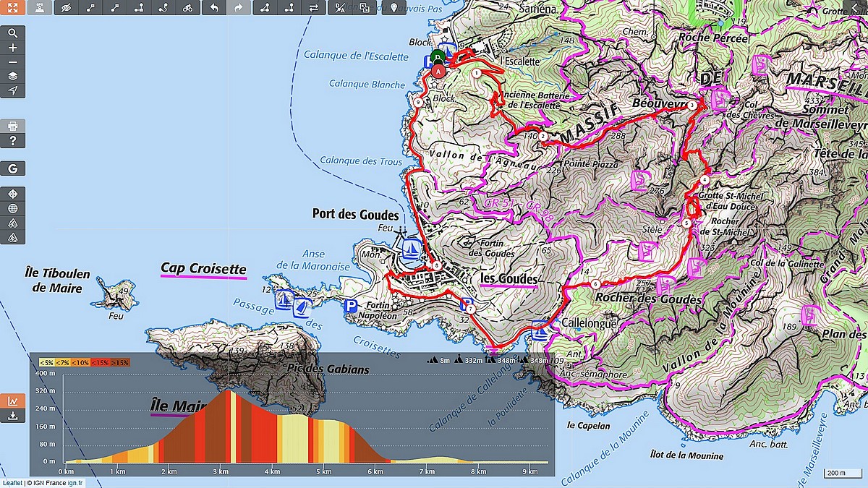Zoom out of the map
Viewport: 868px width, 488px height.
click(x=12, y=61)
